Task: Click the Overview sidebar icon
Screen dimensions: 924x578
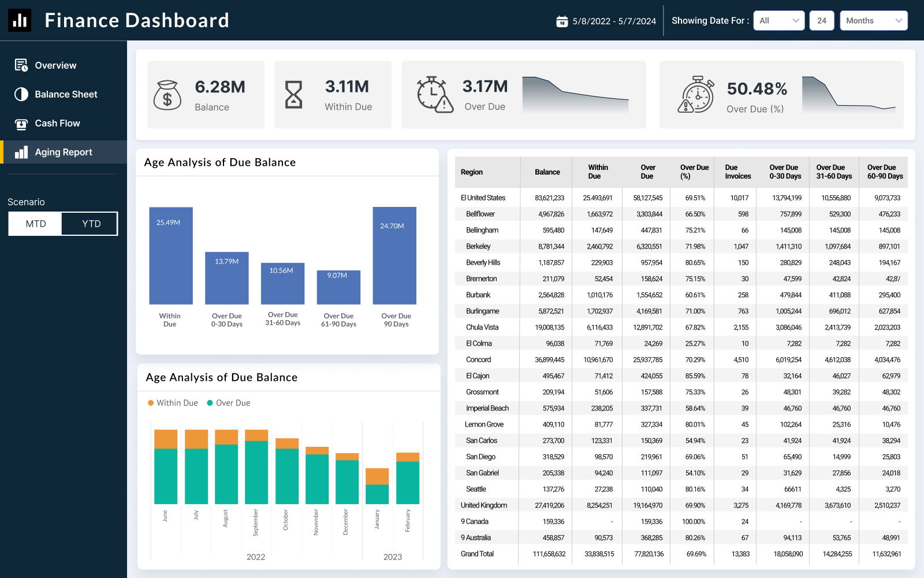Action: [x=21, y=65]
